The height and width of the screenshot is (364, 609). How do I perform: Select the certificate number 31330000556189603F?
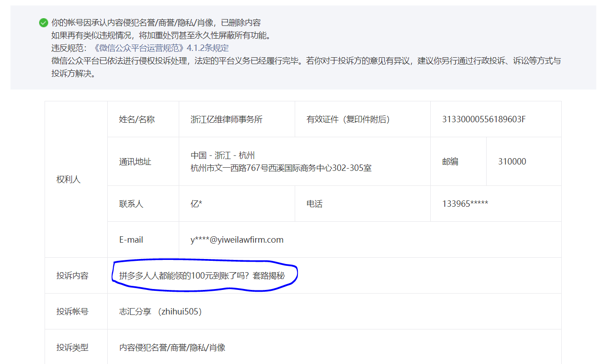pyautogui.click(x=484, y=120)
